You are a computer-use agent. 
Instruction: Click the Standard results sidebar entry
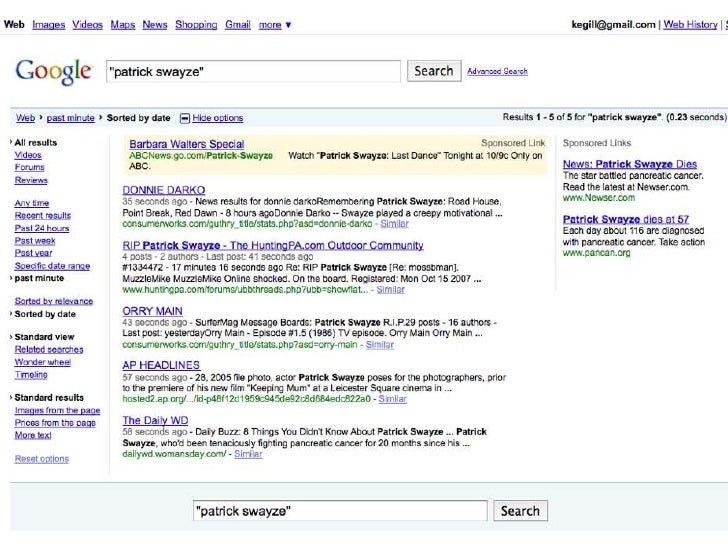49,397
